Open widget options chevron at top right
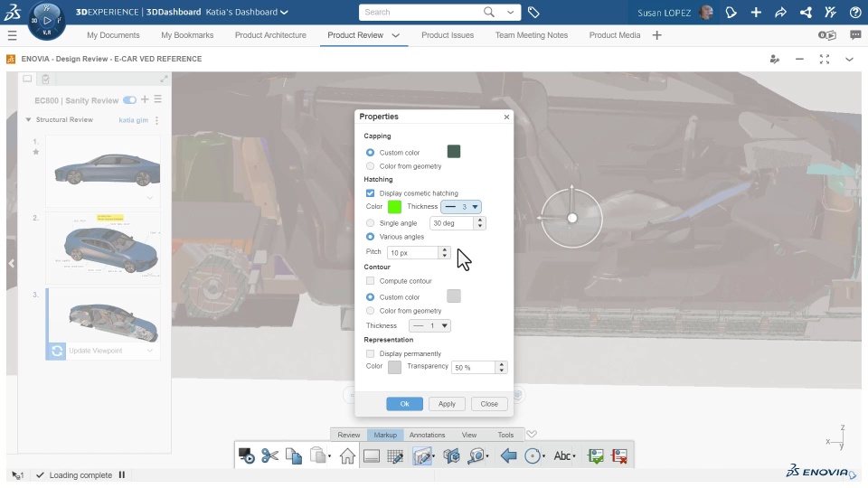This screenshot has height=488, width=868. 849,60
